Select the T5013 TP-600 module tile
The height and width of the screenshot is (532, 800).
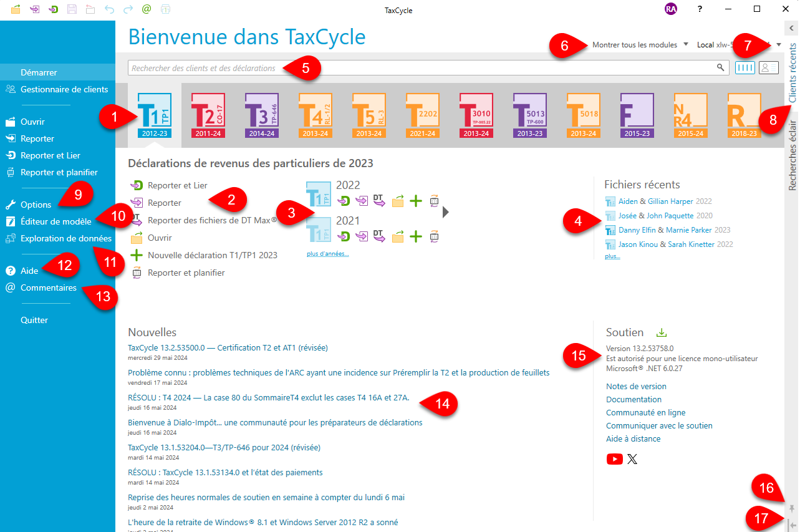point(529,115)
